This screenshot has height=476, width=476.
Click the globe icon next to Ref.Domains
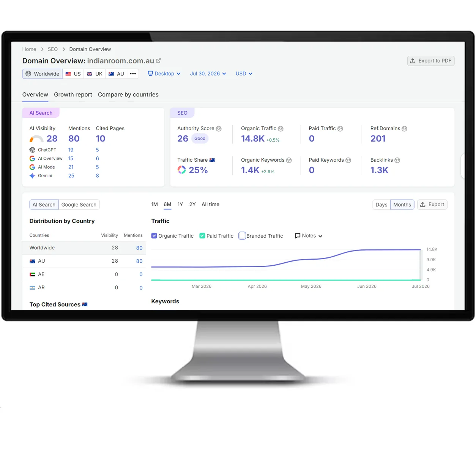click(405, 129)
